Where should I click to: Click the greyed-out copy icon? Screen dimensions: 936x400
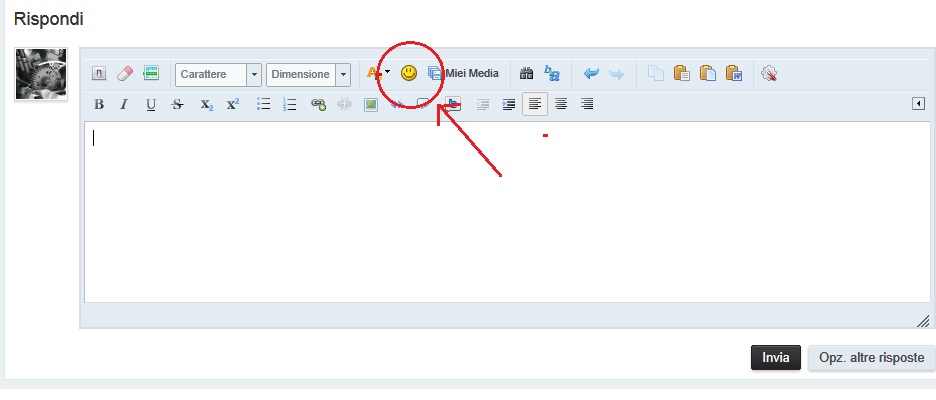pos(656,73)
